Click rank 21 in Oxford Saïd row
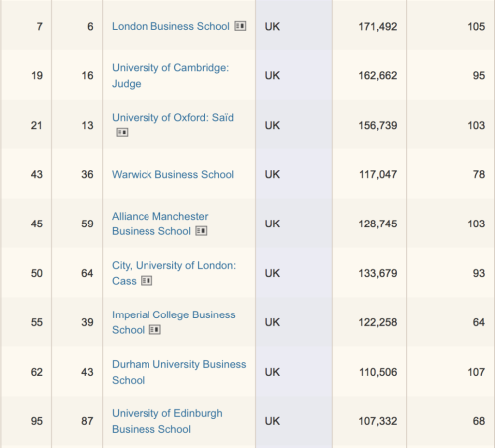495x448 pixels. coord(37,126)
